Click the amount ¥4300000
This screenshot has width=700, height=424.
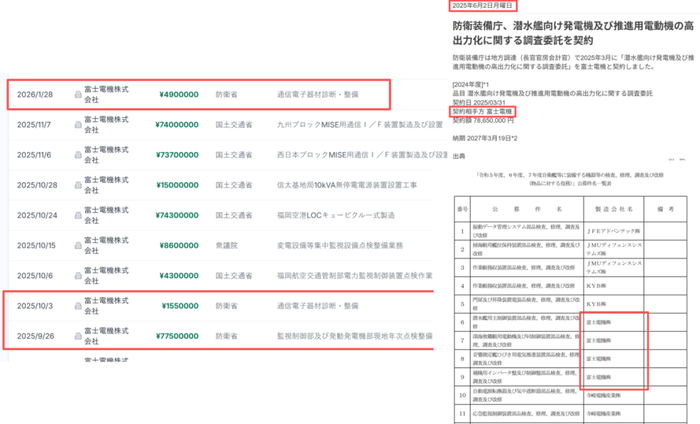pos(179,276)
